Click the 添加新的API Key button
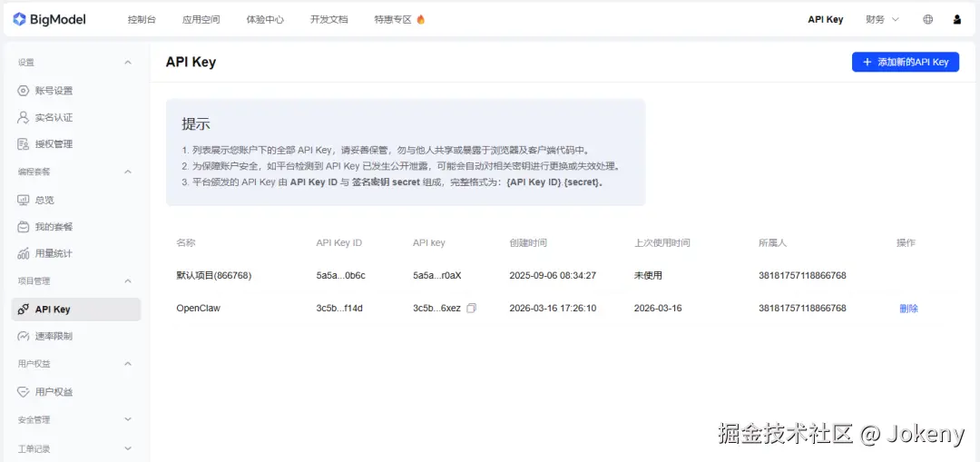This screenshot has height=462, width=980. (x=905, y=62)
